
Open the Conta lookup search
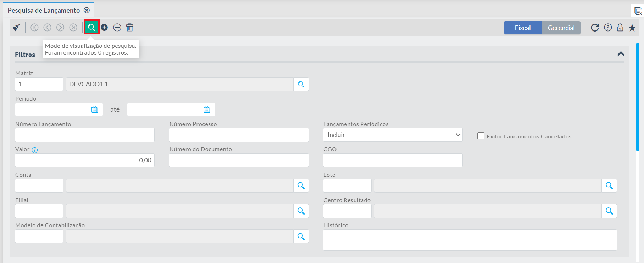pos(301,185)
